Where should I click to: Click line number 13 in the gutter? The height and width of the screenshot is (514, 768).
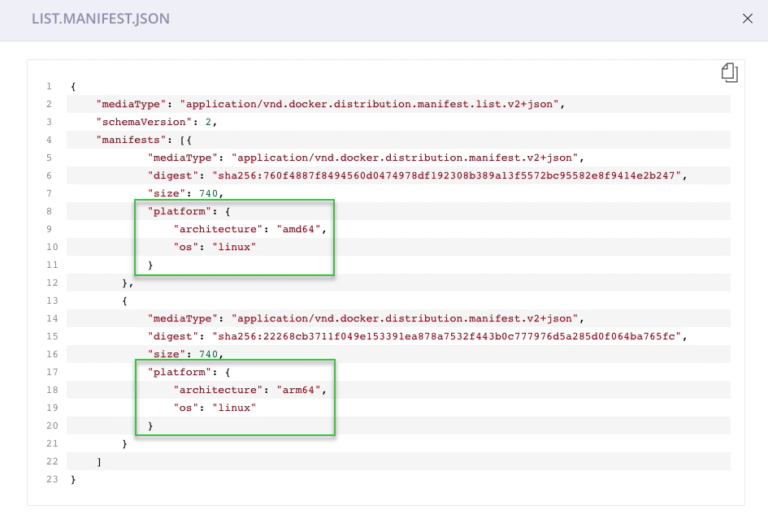pyautogui.click(x=47, y=301)
